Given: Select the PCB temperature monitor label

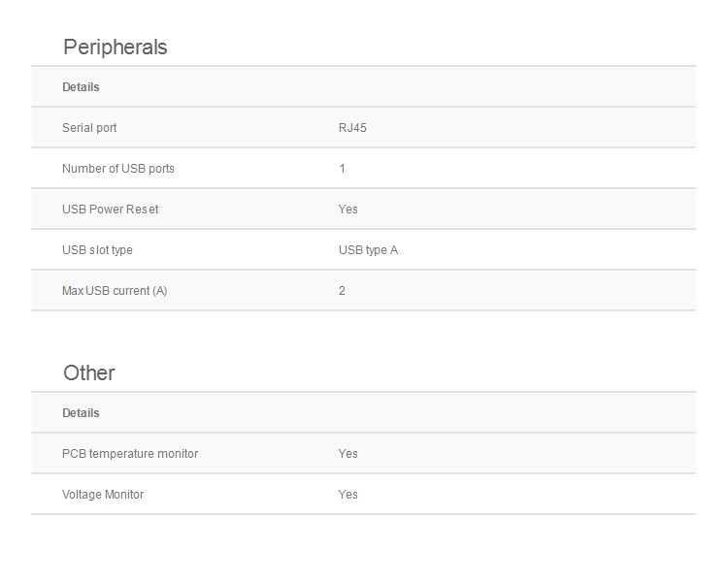Looking at the screenshot, I should pyautogui.click(x=130, y=454).
